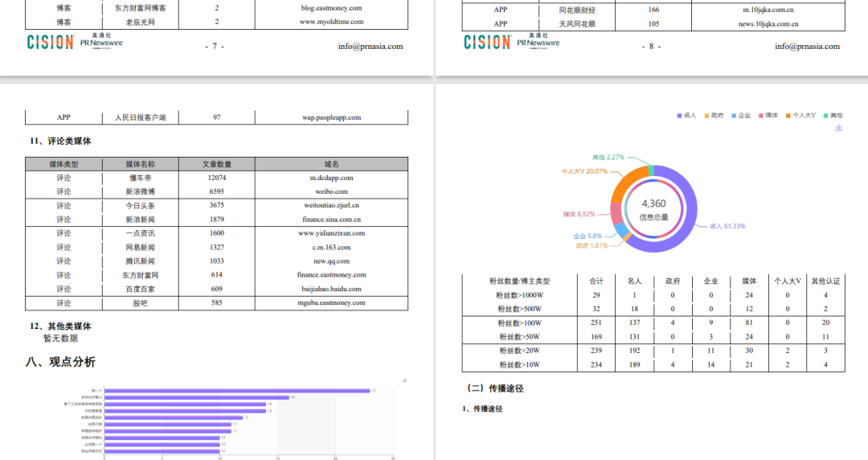The image size is (868, 460).
Task: Click the download icon above the bar chart
Action: (x=404, y=380)
